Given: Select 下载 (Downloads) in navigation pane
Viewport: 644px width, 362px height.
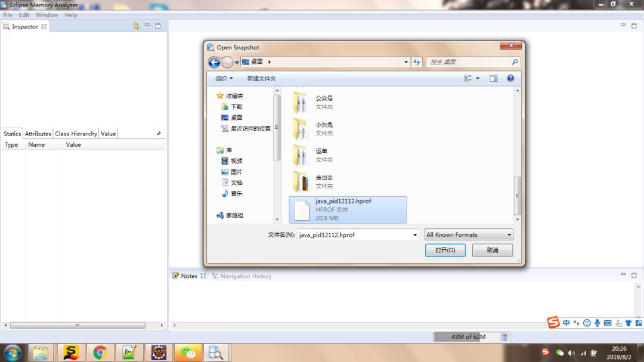Looking at the screenshot, I should [x=232, y=107].
